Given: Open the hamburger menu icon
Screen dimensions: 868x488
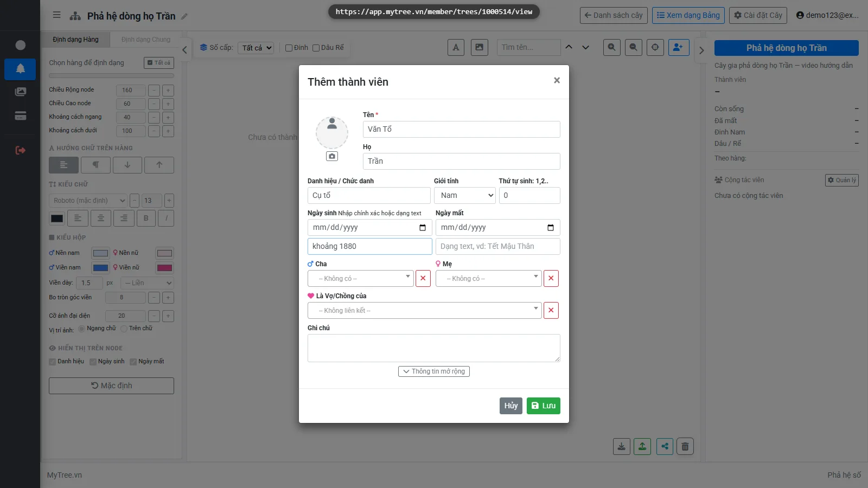Looking at the screenshot, I should point(56,15).
